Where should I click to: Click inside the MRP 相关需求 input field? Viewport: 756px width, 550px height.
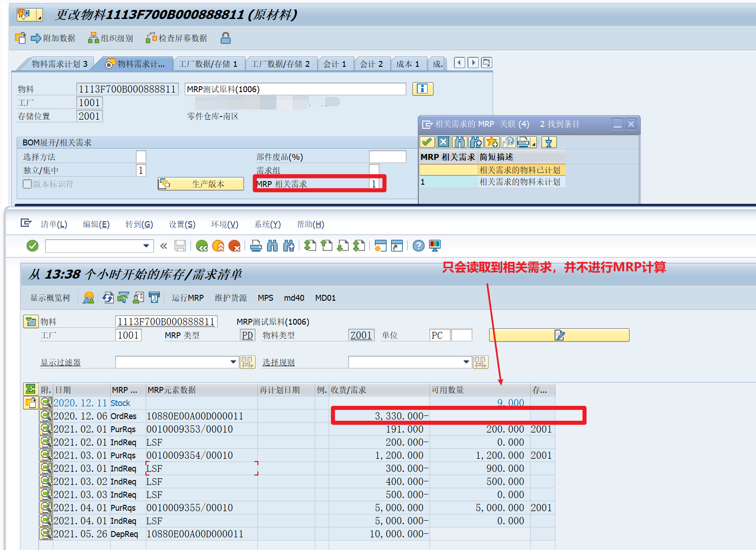(374, 184)
